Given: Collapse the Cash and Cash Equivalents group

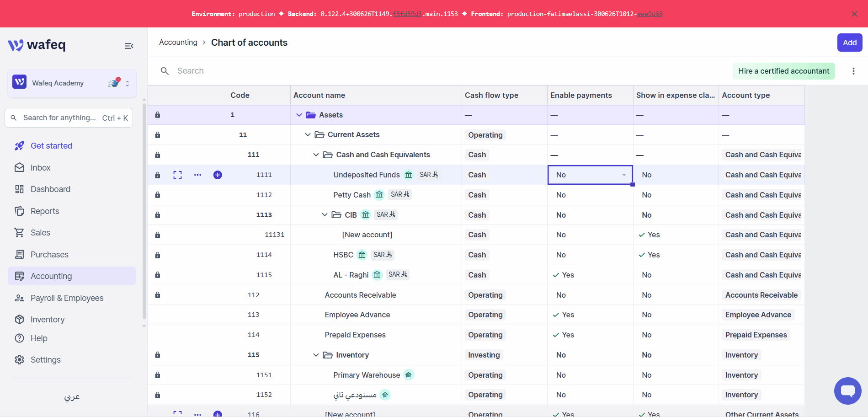Looking at the screenshot, I should 316,155.
